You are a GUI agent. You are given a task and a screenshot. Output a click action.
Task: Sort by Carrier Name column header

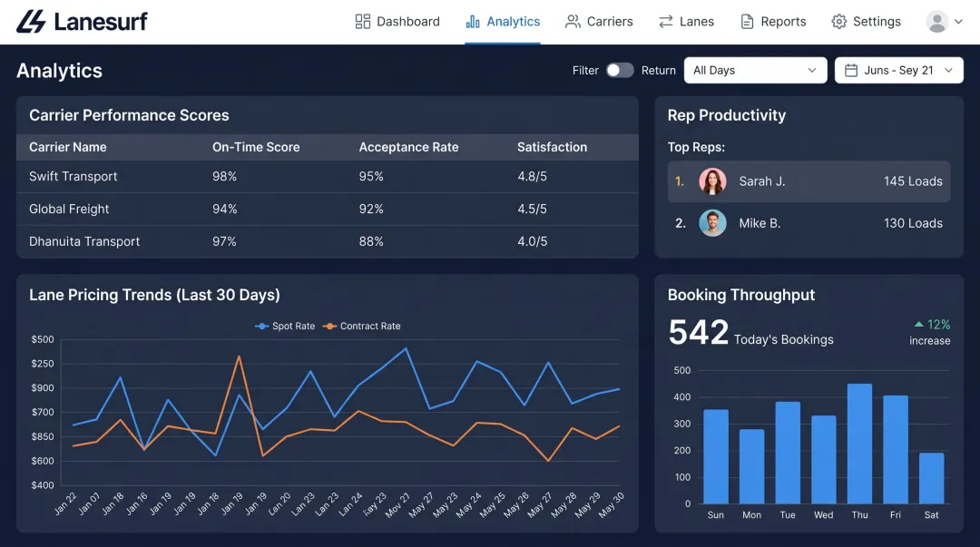click(67, 147)
